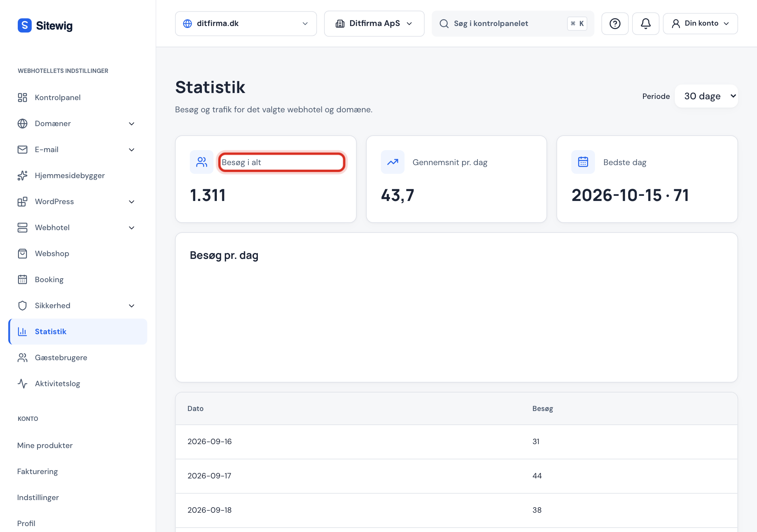Screen dimensions: 757x532
Task: Expand the Sikkerhed submenu chevron
Action: [132, 306]
